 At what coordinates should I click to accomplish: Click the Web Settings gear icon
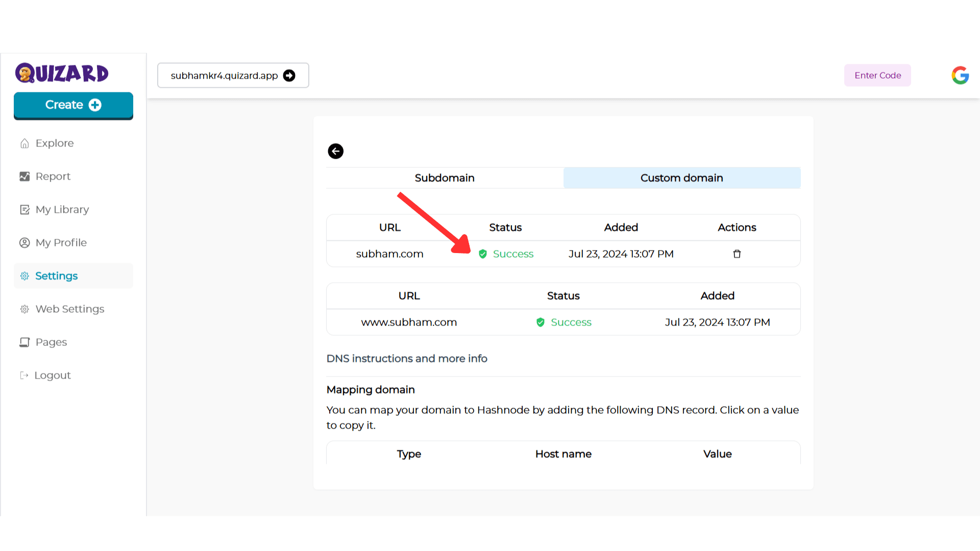pos(24,309)
